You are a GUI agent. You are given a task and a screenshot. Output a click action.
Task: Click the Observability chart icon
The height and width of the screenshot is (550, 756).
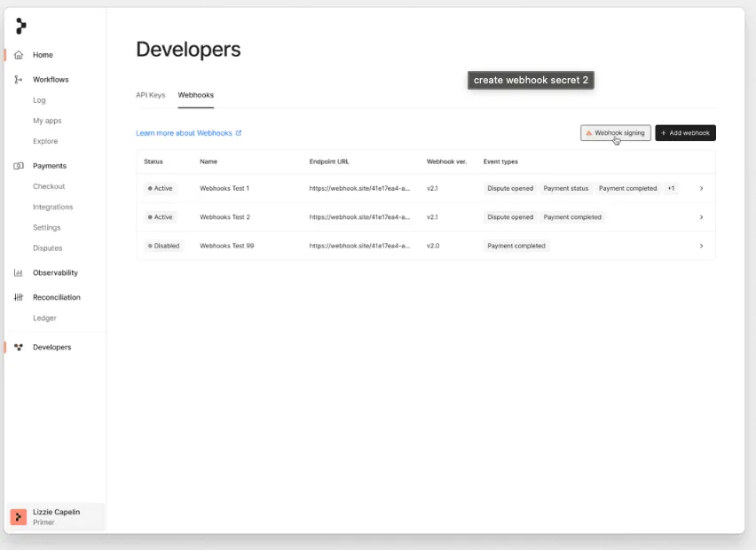19,273
